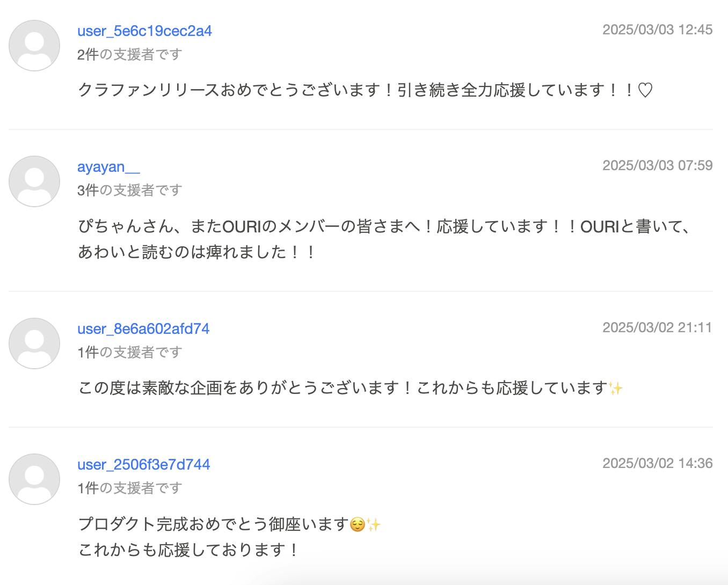Click the comment starting with "ぴちゃんさん、またOURI"
Screen dimensions: 728x585
pyautogui.click(x=383, y=227)
